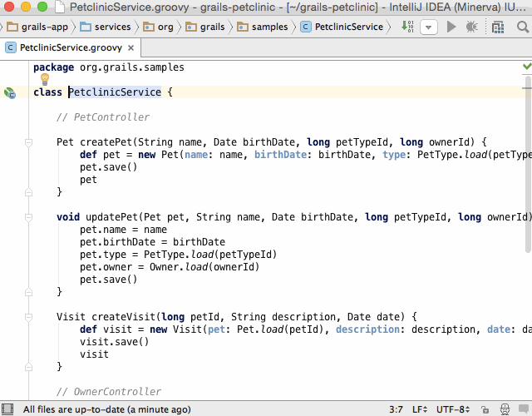Screen dimensions: 532x416
Task: Click the All files are up-to-date status message
Action: pos(107,409)
